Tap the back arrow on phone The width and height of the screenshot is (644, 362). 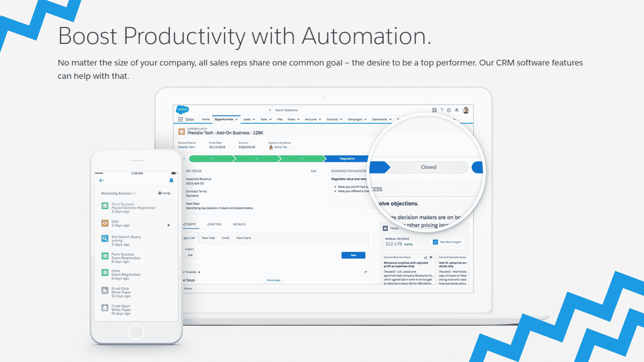click(x=102, y=180)
